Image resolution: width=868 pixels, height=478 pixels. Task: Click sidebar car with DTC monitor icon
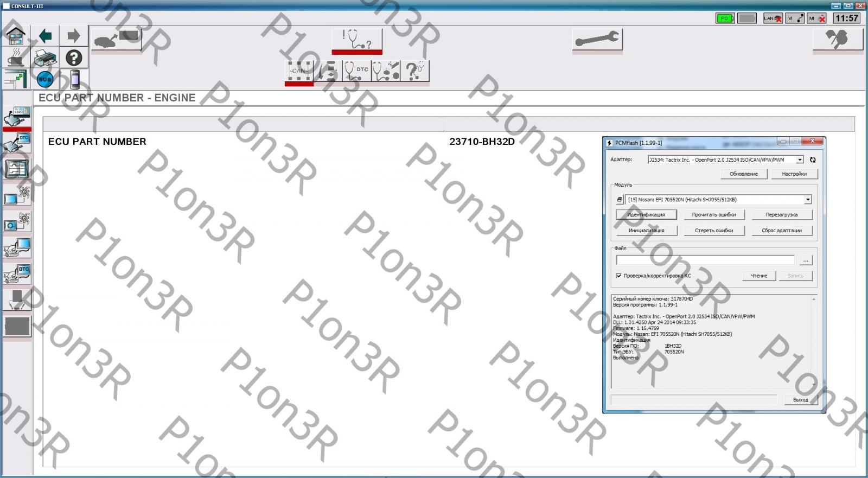coord(17,274)
